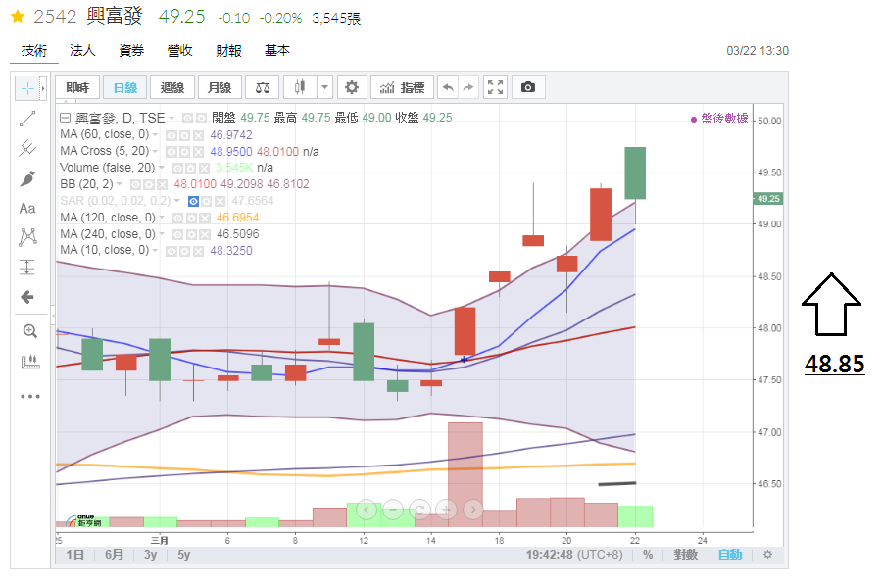Open settings gear for MA (240, close, 0)
Screen dimensions: 882x588
point(191,234)
